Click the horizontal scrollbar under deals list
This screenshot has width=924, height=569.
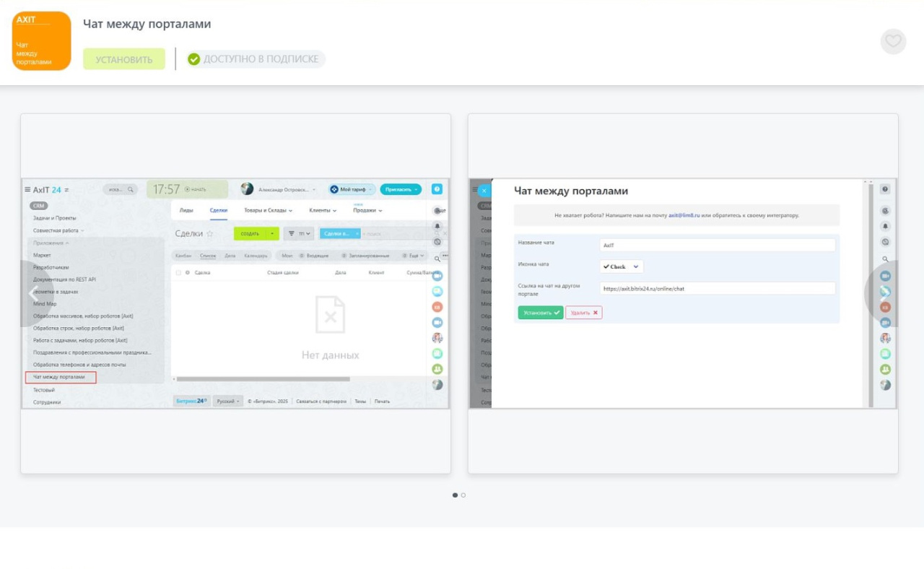(x=263, y=379)
